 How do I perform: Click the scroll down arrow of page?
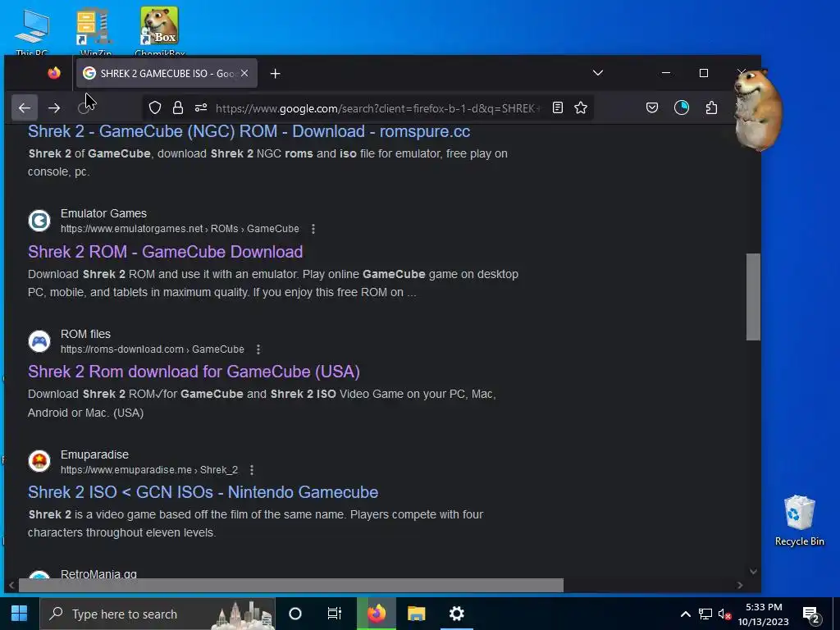click(753, 572)
